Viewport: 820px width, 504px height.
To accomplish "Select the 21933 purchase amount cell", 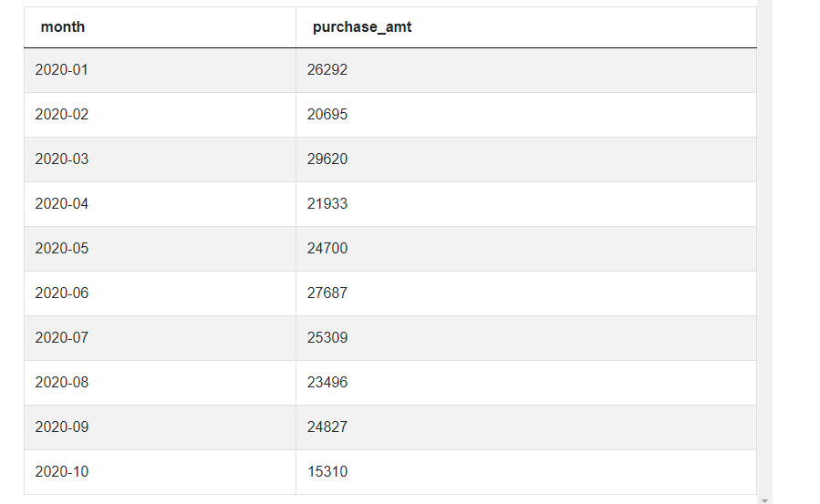I will point(327,204).
